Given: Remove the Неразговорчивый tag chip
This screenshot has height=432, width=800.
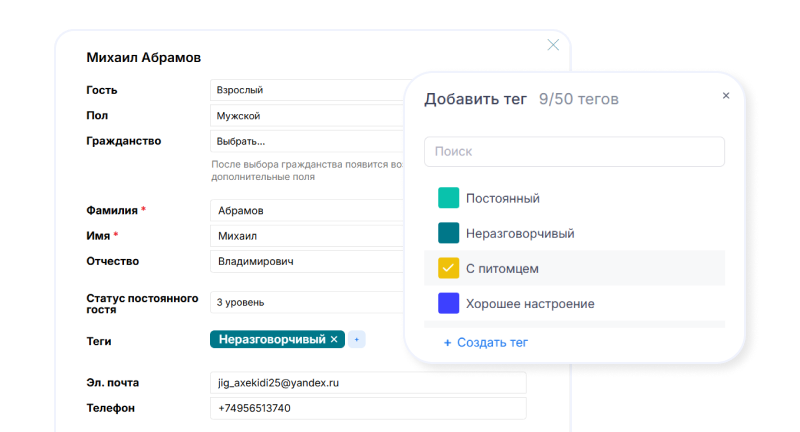Looking at the screenshot, I should coord(334,339).
